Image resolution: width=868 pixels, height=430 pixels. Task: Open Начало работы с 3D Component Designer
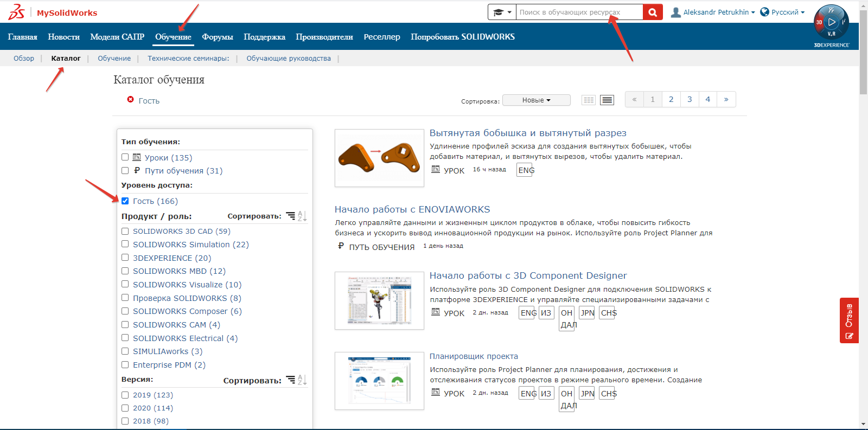click(x=528, y=275)
